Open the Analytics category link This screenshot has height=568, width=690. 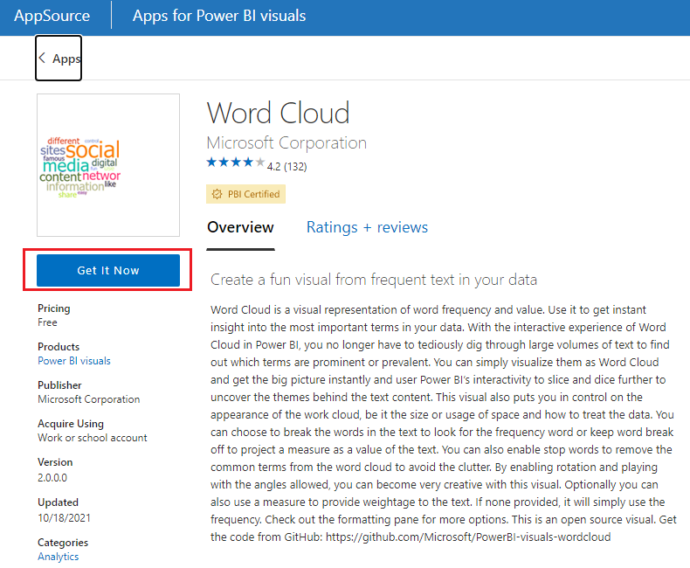58,557
